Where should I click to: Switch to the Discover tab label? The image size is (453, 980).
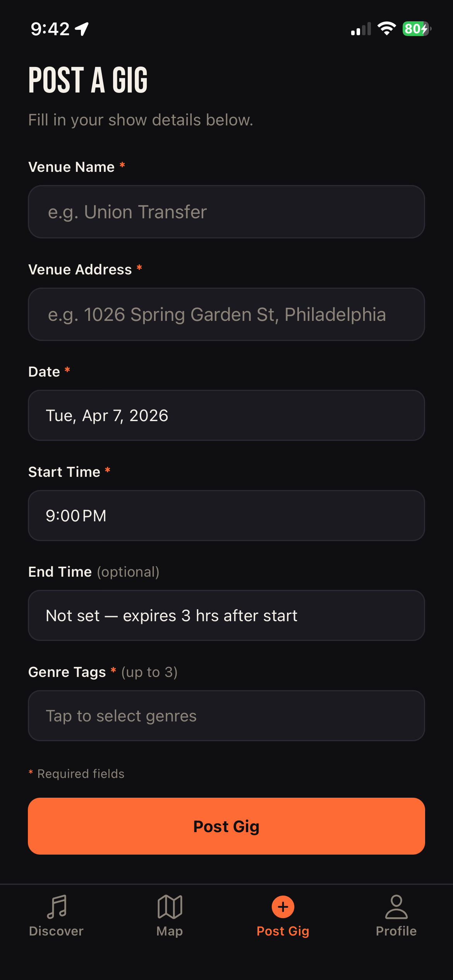[57, 931]
